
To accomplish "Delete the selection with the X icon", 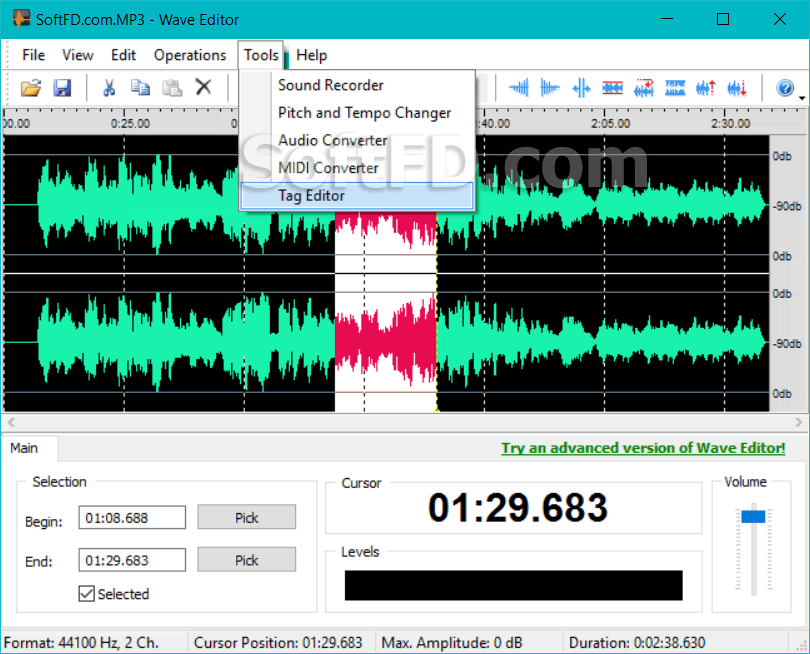I will (204, 87).
